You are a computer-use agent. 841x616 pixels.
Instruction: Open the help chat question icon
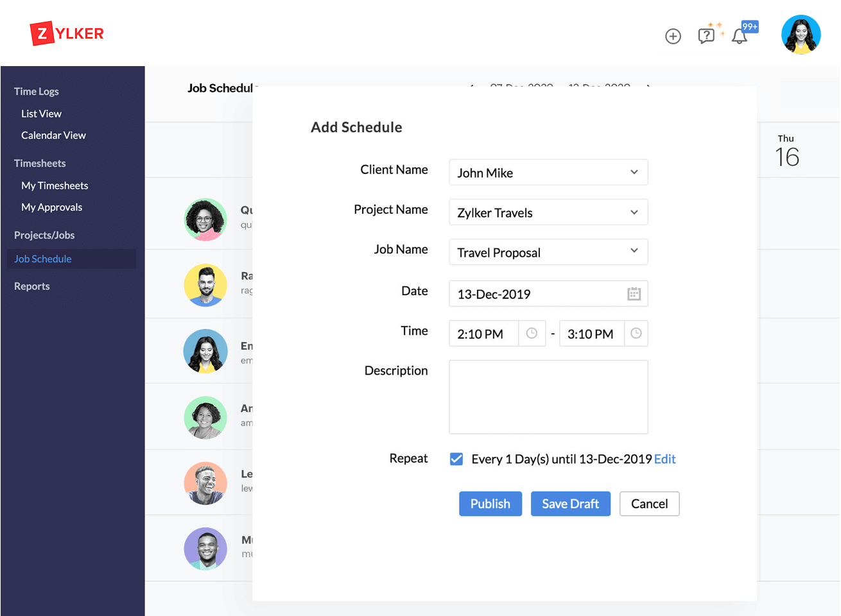click(x=706, y=36)
